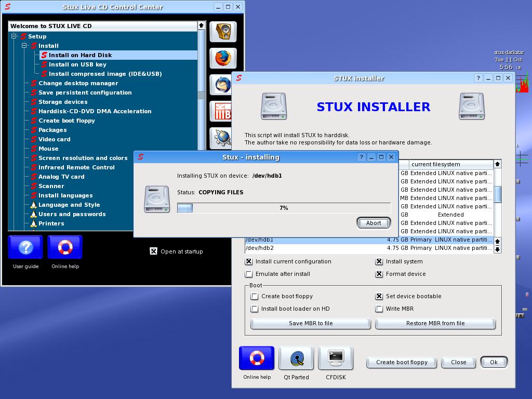Toggle Open at startup checkbox
The width and height of the screenshot is (532, 399).
click(x=154, y=251)
